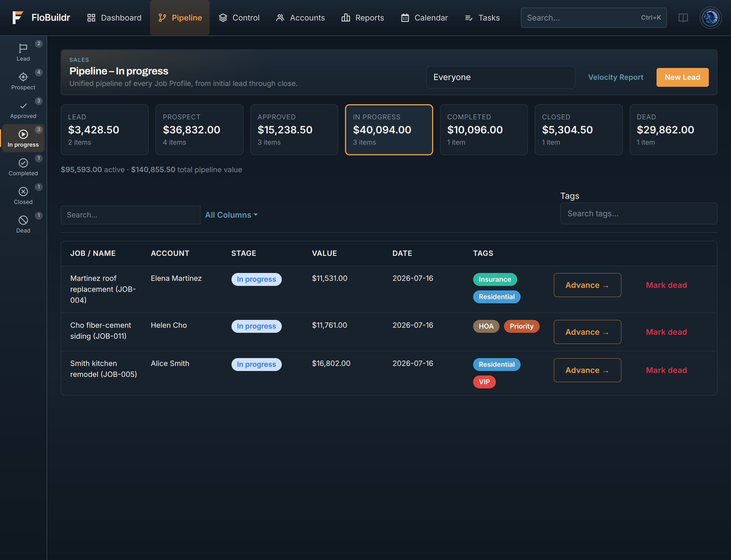The height and width of the screenshot is (560, 731).
Task: Select the Dead ban icon in sidebar
Action: 23,220
